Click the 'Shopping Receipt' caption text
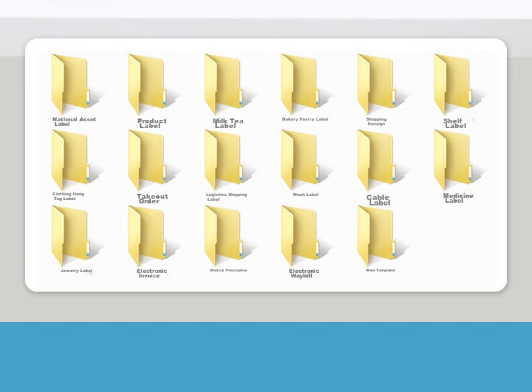The height and width of the screenshot is (392, 532). point(376,121)
